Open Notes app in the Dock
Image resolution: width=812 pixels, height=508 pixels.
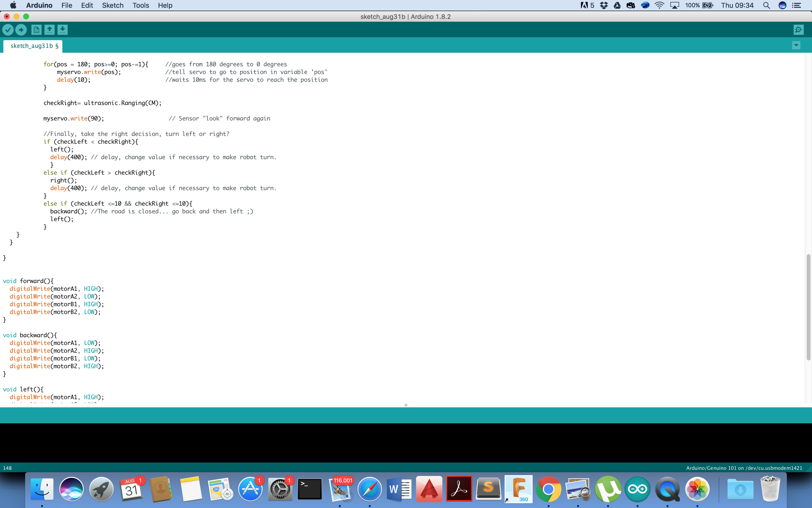click(191, 489)
